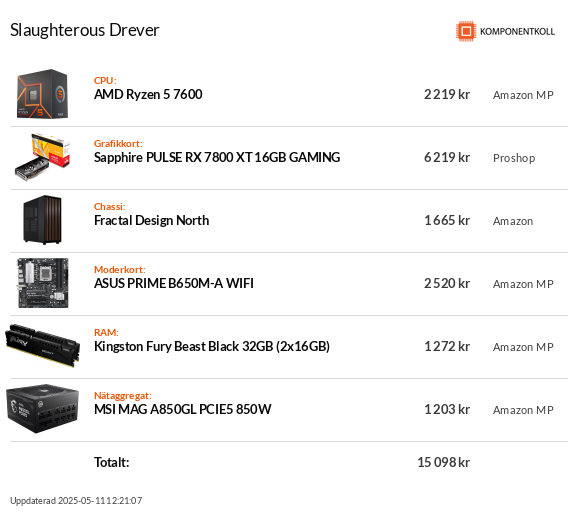The width and height of the screenshot is (577, 514).
Task: Open MSI MAG A850GL PCIE5 850W link
Action: (x=183, y=410)
